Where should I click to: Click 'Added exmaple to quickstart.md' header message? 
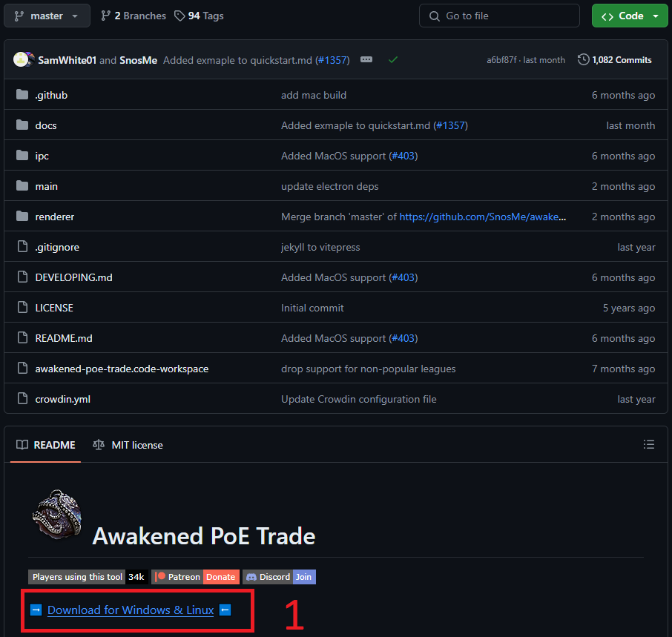tap(237, 60)
